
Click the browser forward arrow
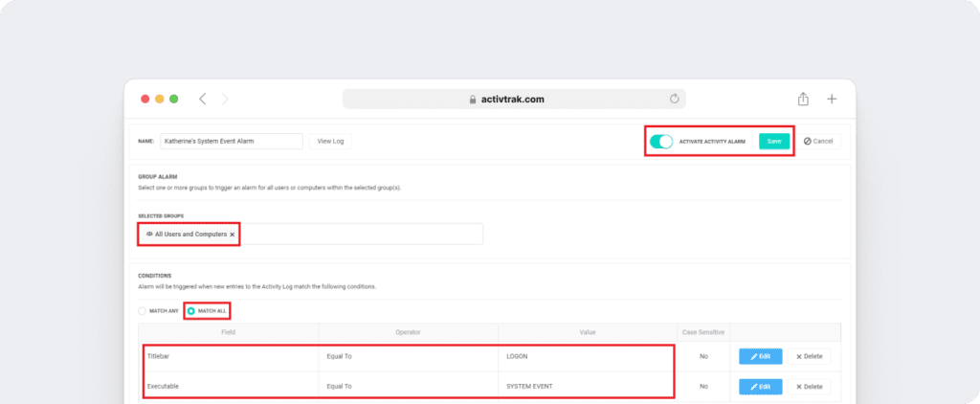pyautogui.click(x=225, y=99)
